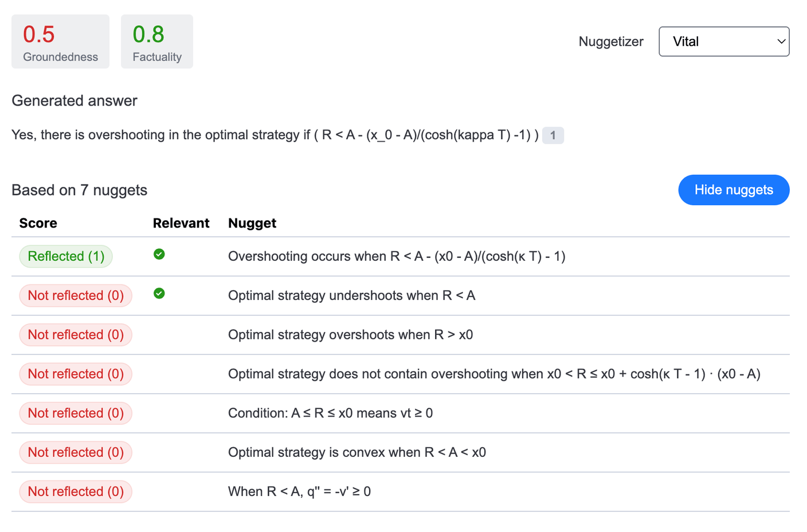Click the Factuality 0.8 score card
The height and width of the screenshot is (532, 807).
click(156, 42)
